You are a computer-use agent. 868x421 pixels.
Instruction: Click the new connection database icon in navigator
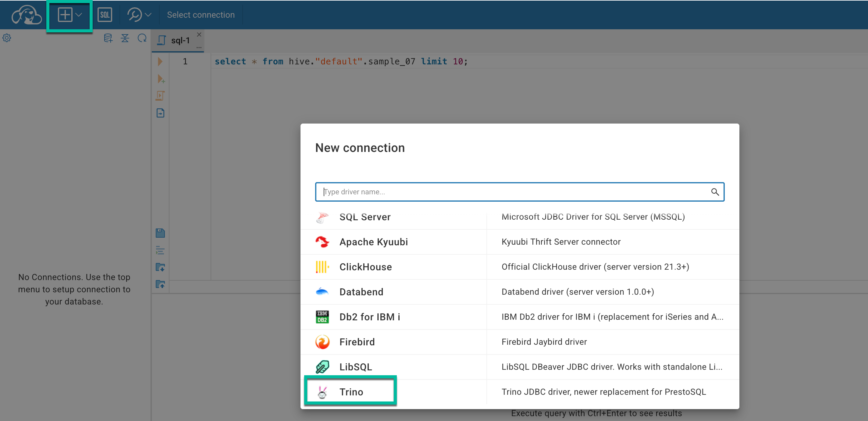pyautogui.click(x=108, y=38)
